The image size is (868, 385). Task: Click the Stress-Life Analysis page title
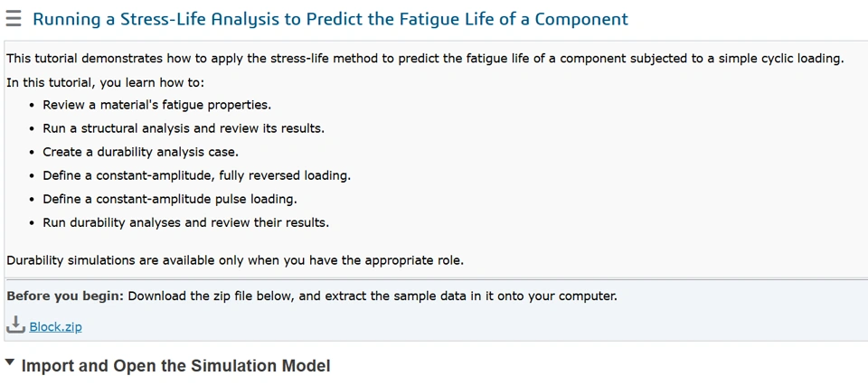330,19
